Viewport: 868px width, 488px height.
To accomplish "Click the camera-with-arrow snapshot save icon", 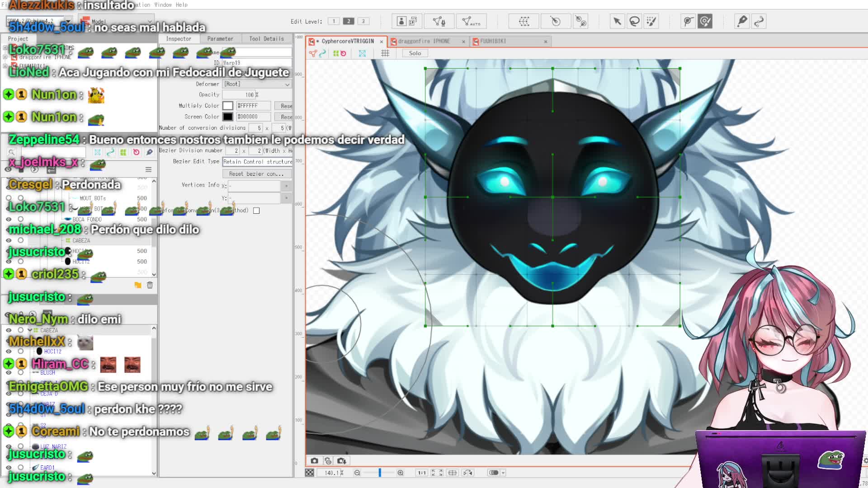I will pos(342,461).
